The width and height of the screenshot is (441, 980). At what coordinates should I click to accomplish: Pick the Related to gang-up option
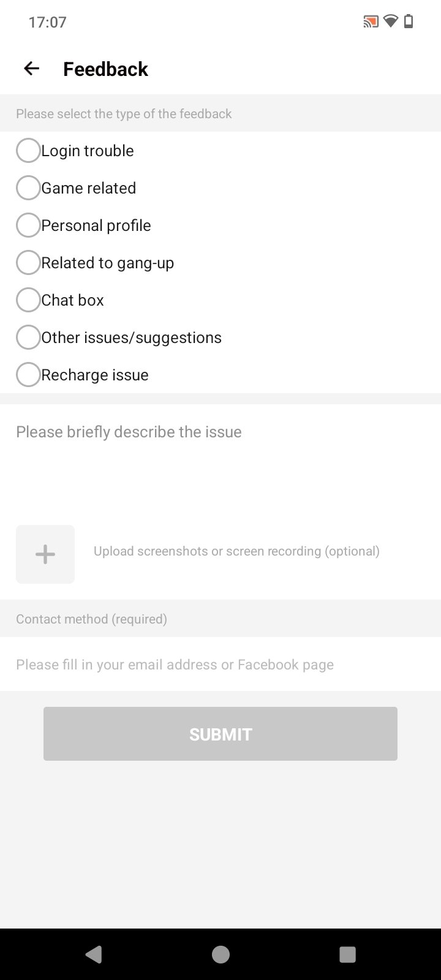(28, 263)
